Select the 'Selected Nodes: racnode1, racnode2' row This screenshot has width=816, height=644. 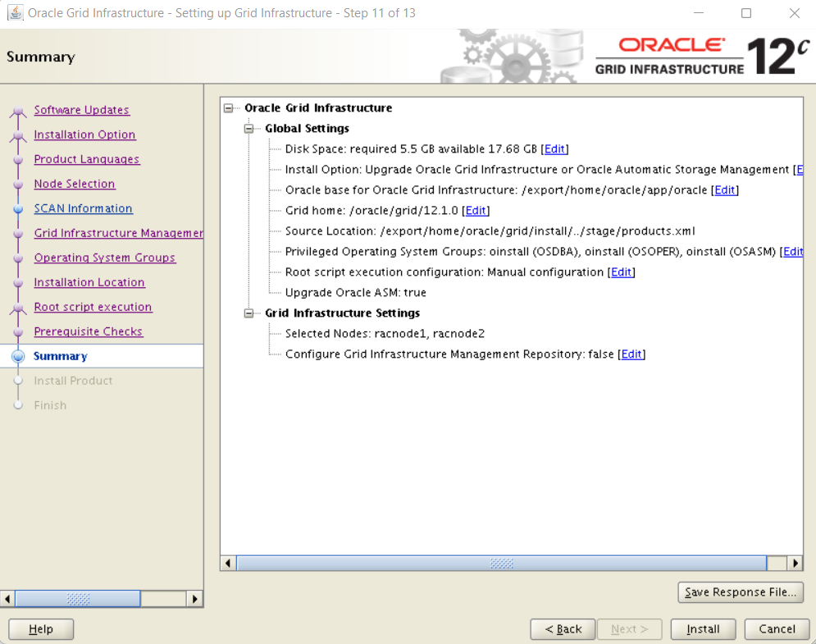tap(385, 333)
